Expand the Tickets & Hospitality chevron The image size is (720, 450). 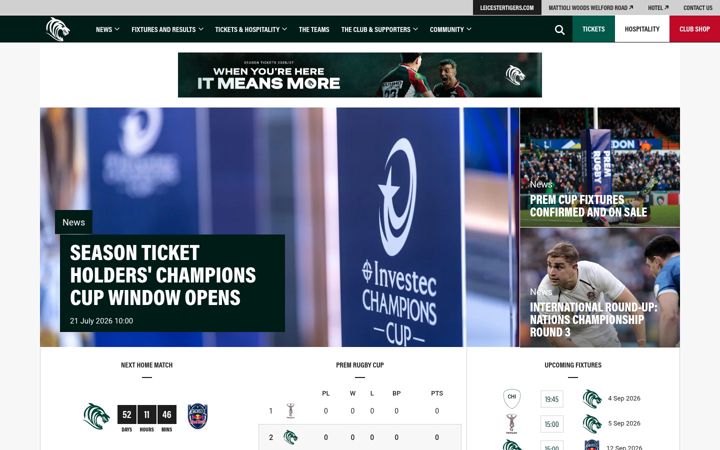pyautogui.click(x=285, y=29)
